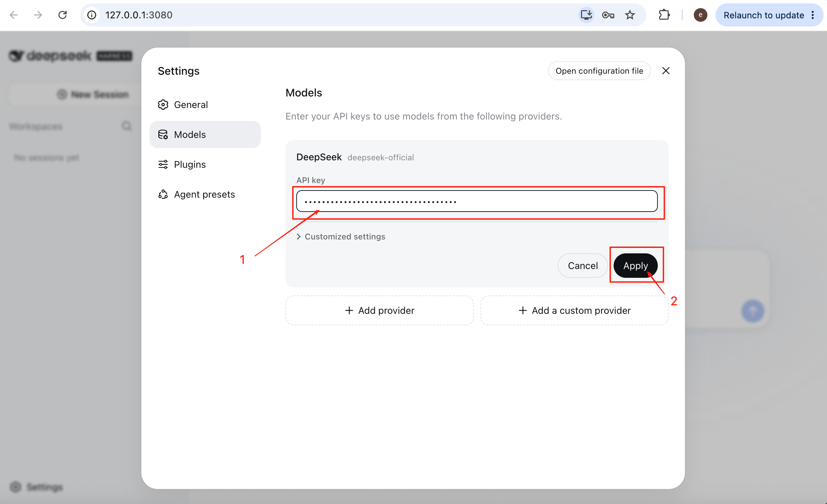Click the Workspaces label in sidebar
Viewport: 827px width, 504px height.
36,126
